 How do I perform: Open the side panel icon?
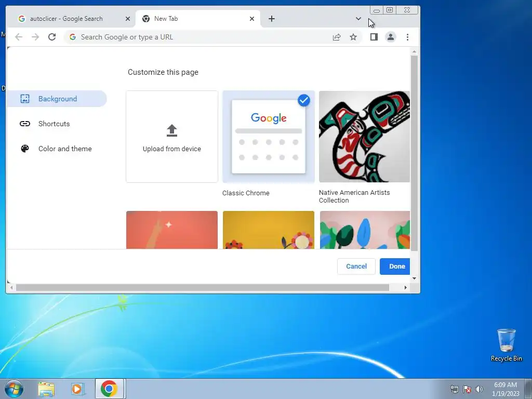pos(374,37)
